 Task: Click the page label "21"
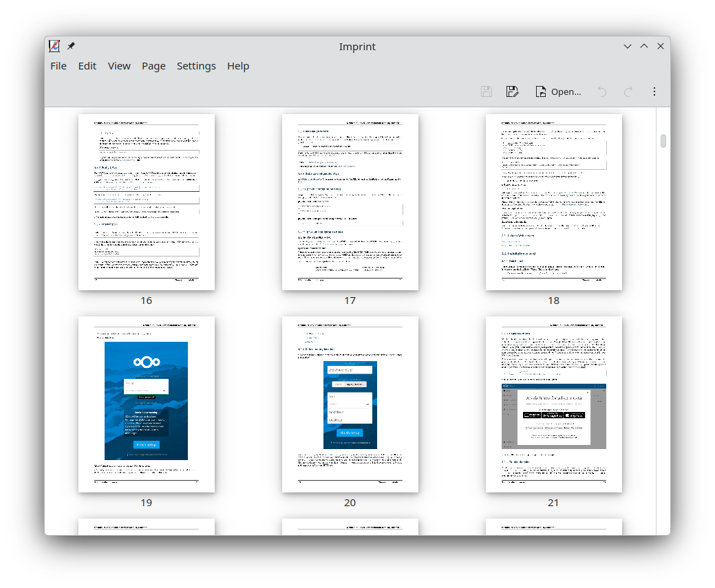click(553, 503)
